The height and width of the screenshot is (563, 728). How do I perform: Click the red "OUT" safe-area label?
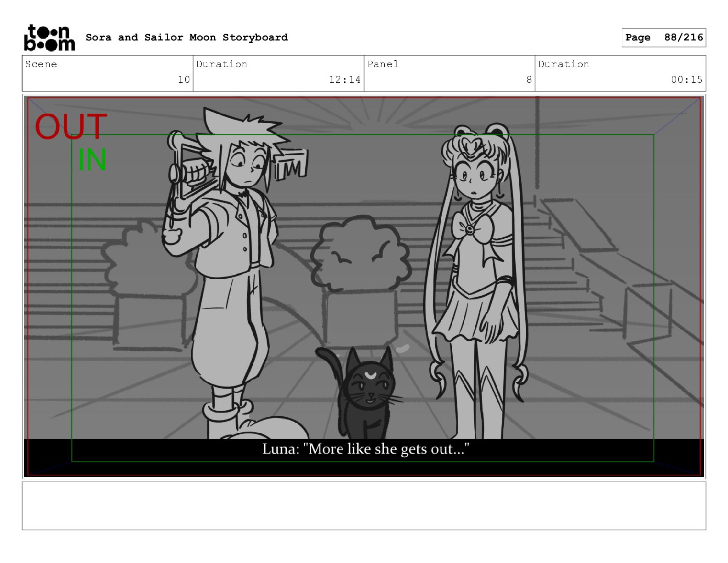(x=71, y=127)
